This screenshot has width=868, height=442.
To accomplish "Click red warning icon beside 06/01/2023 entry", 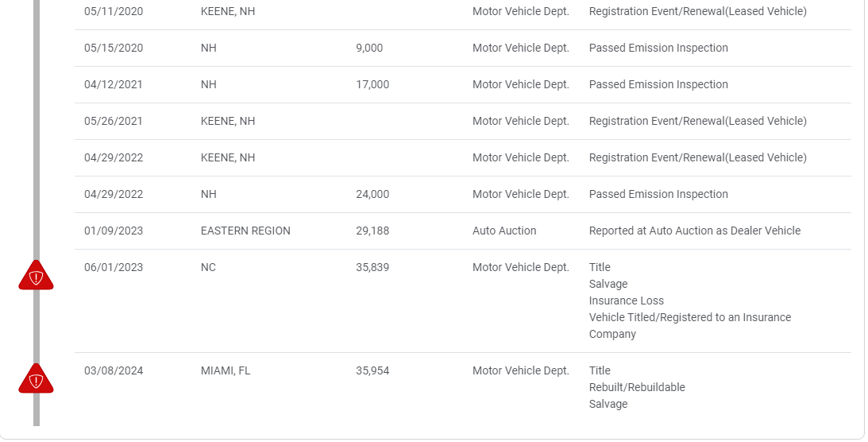I will click(36, 276).
